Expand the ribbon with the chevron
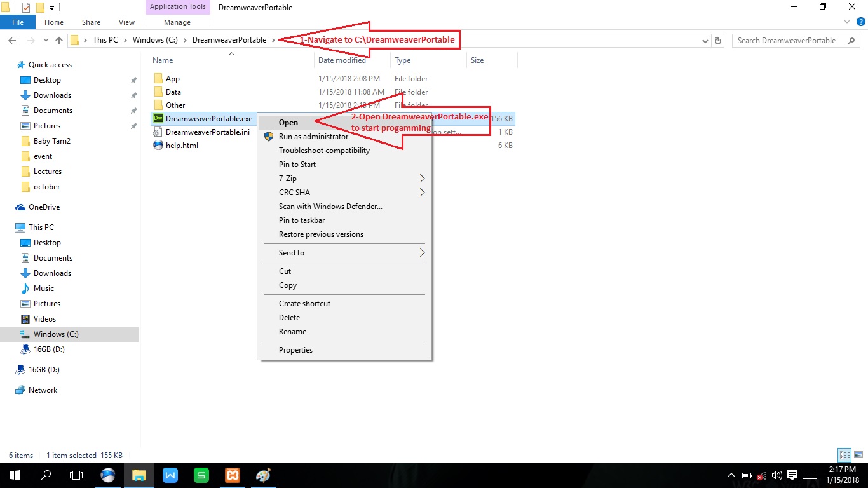 848,22
